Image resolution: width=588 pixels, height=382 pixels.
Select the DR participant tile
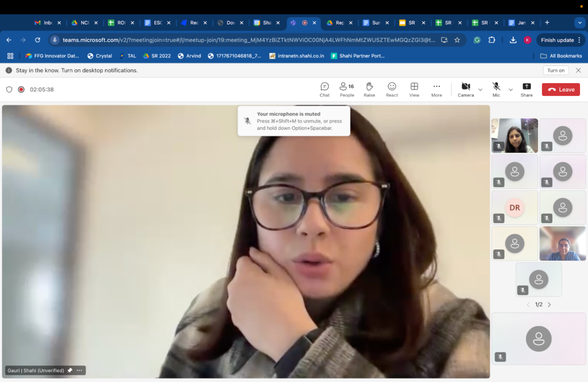514,208
